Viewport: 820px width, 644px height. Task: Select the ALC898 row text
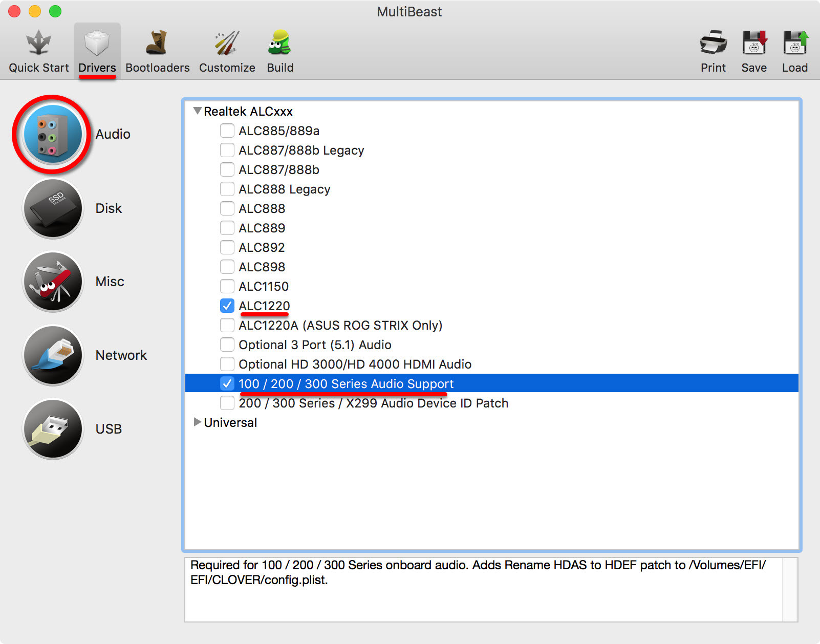coord(262,267)
